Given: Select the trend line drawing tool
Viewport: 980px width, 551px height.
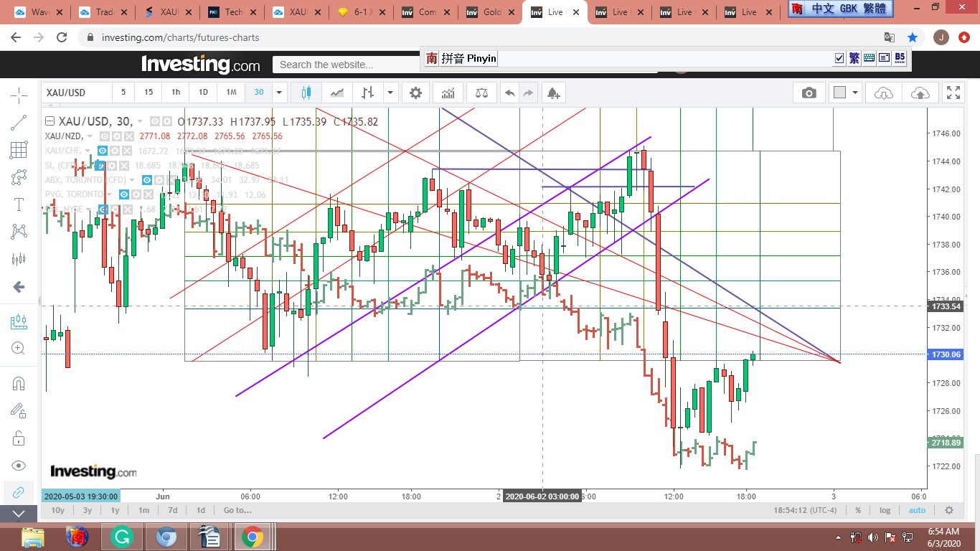Looking at the screenshot, I should (19, 123).
